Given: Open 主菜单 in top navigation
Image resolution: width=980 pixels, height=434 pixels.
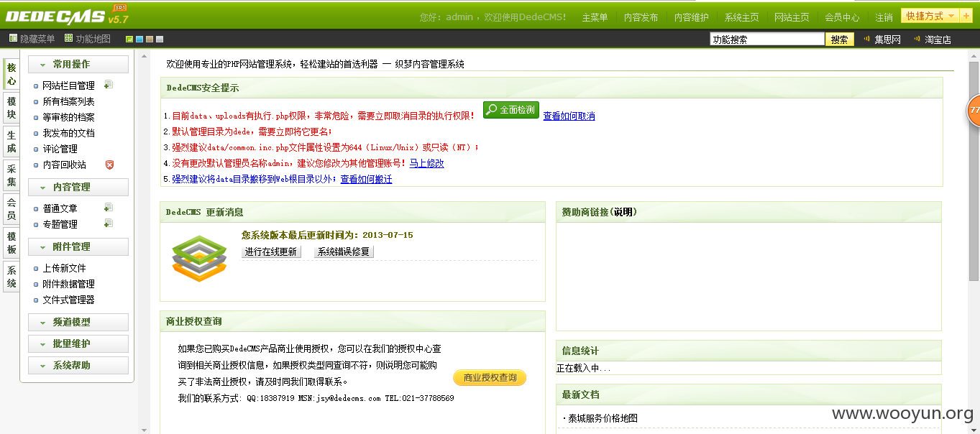Looking at the screenshot, I should (x=595, y=17).
